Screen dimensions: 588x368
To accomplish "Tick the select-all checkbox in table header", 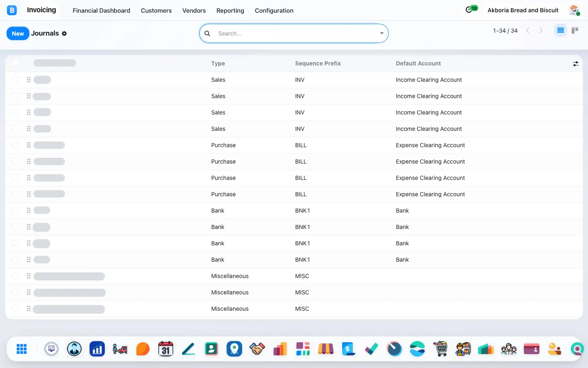I will [x=15, y=63].
